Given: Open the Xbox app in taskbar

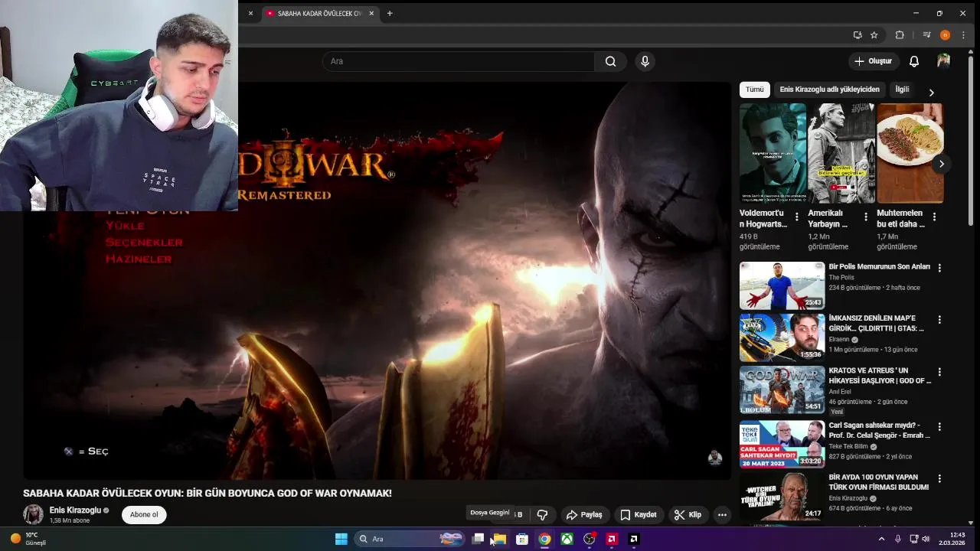Looking at the screenshot, I should [567, 539].
